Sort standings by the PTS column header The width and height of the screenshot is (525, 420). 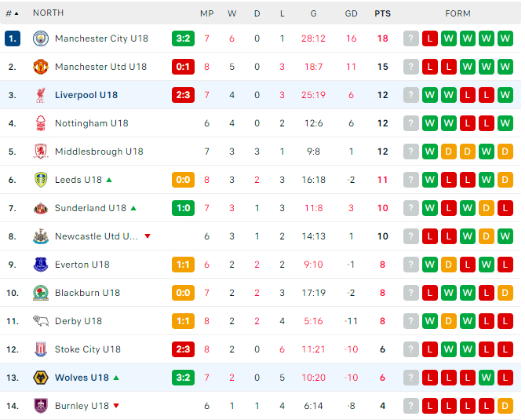tap(382, 13)
